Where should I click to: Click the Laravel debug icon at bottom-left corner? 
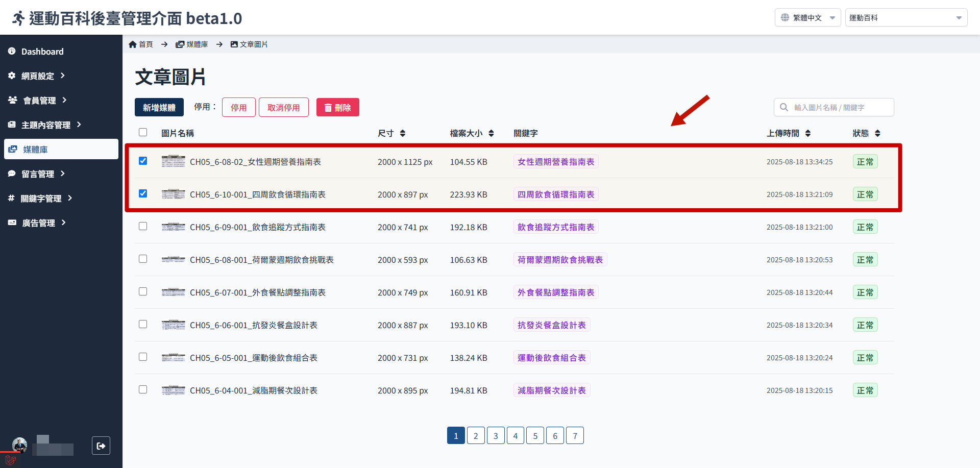pyautogui.click(x=10, y=460)
